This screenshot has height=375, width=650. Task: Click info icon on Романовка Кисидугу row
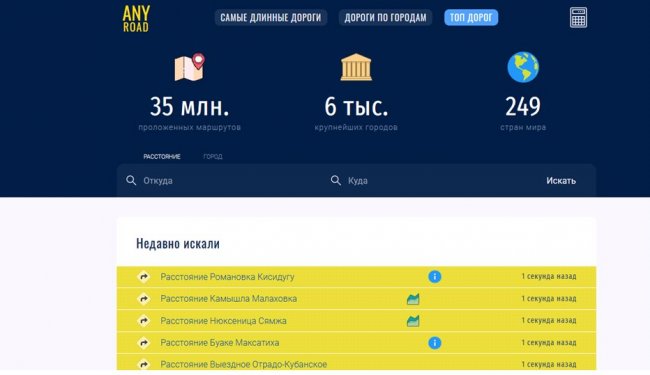click(434, 276)
